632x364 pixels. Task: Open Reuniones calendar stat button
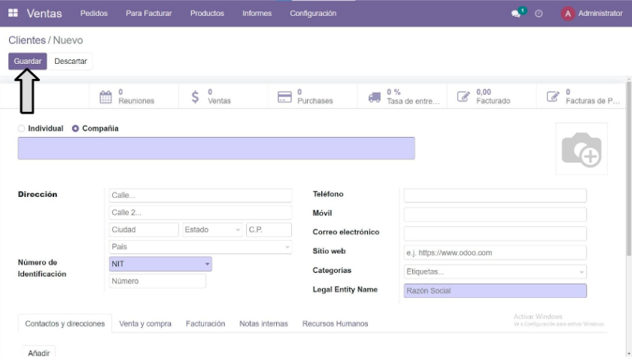(x=134, y=97)
